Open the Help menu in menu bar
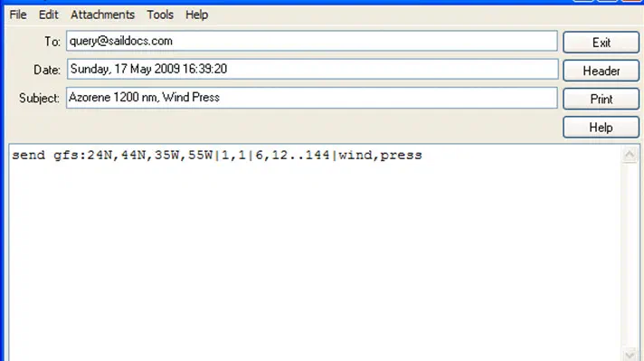The height and width of the screenshot is (361, 644). [197, 14]
